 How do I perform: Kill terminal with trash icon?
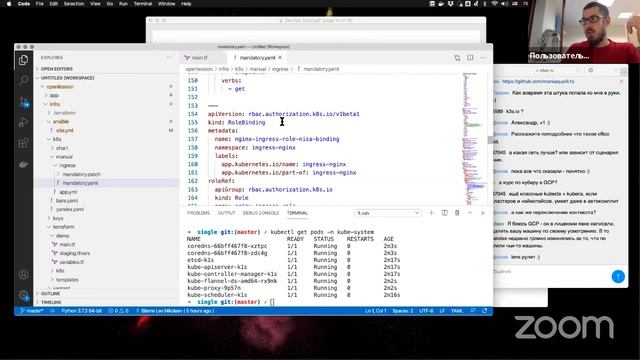(x=457, y=213)
